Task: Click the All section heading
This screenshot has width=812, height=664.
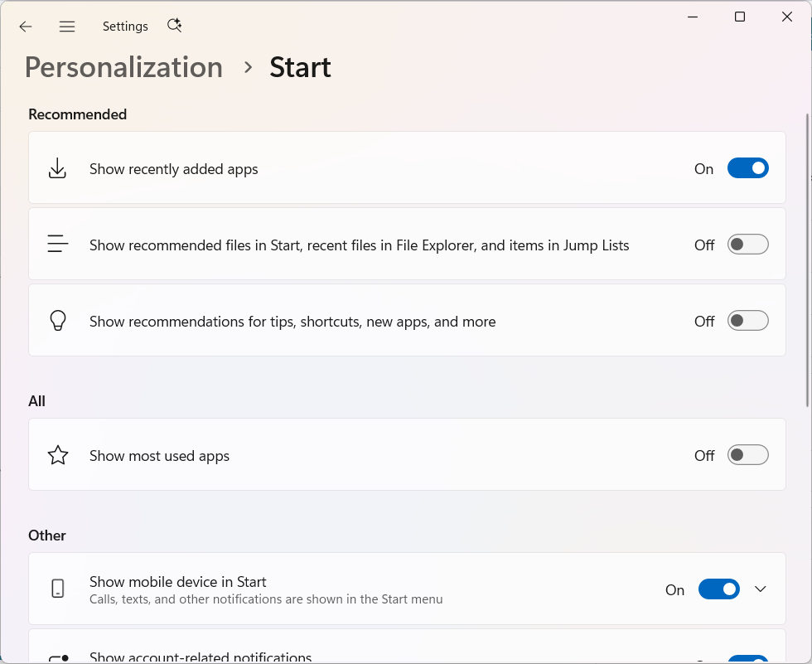Action: pos(36,401)
